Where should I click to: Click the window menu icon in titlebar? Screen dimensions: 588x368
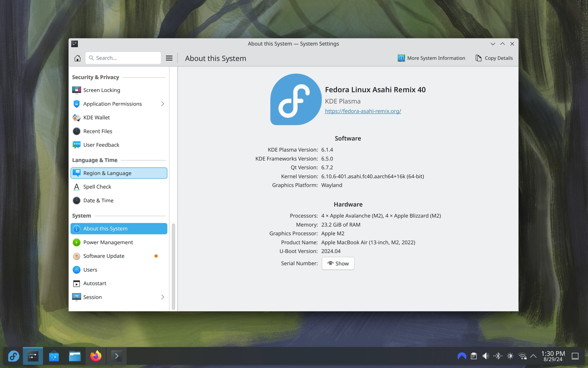click(x=75, y=44)
